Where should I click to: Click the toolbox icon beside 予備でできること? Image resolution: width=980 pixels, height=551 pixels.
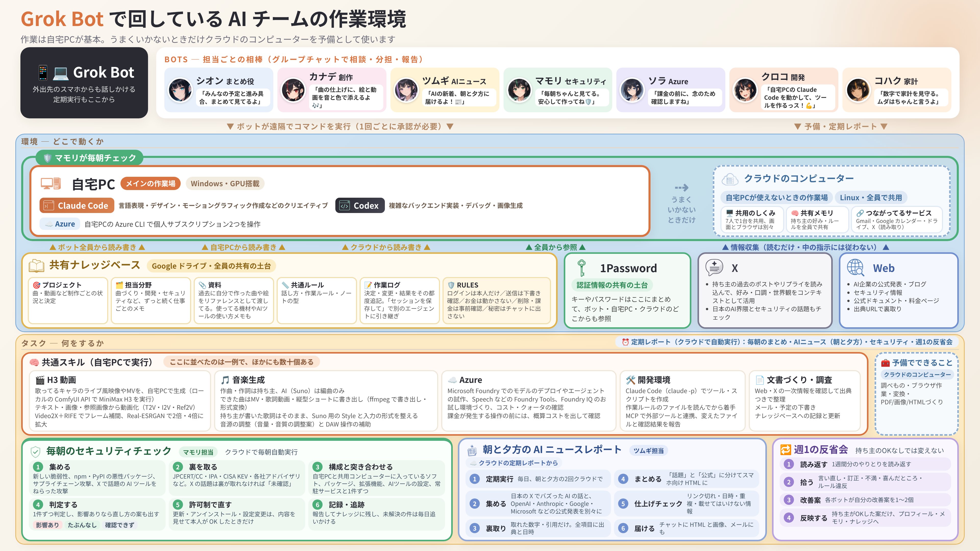click(886, 363)
